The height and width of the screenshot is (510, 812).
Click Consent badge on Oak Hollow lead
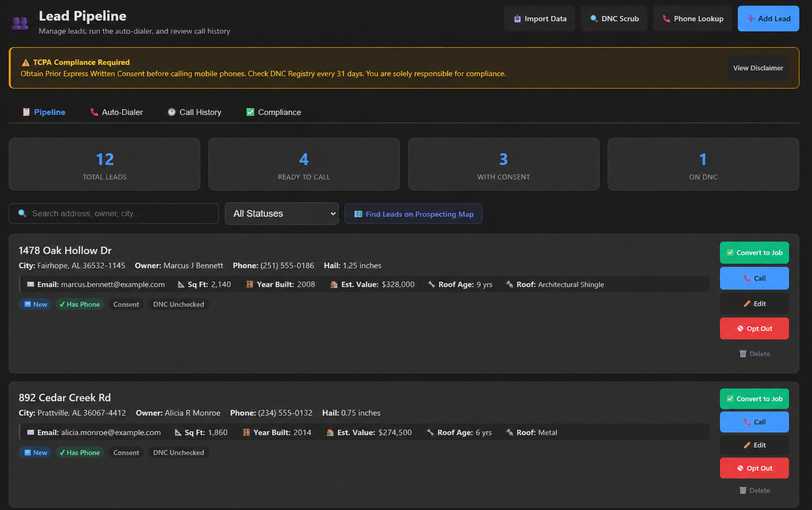[x=126, y=304]
